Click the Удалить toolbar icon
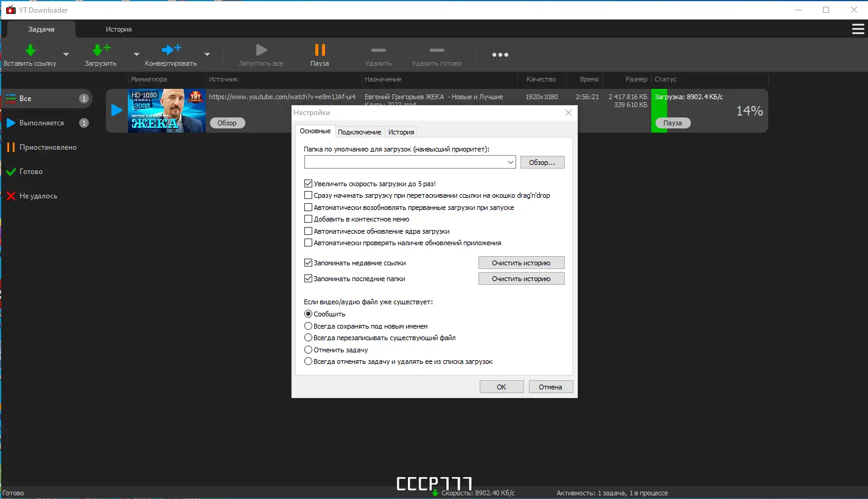This screenshot has width=868, height=499. tap(378, 51)
